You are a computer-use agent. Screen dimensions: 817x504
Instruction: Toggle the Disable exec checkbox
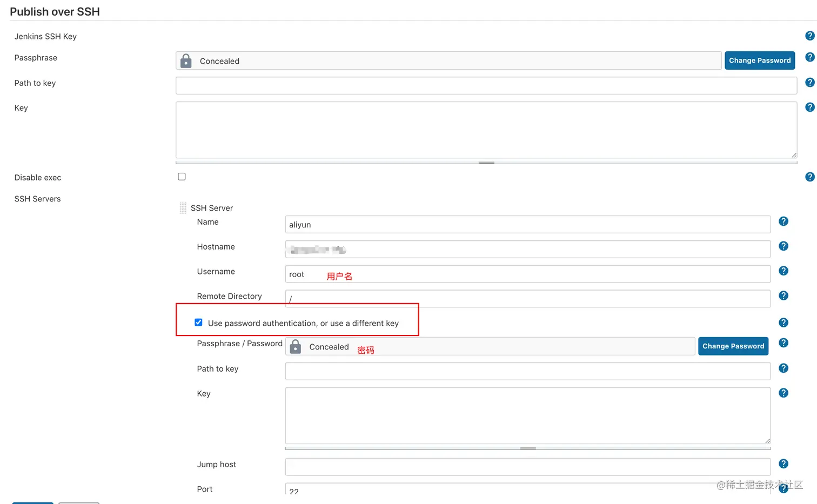(x=182, y=177)
